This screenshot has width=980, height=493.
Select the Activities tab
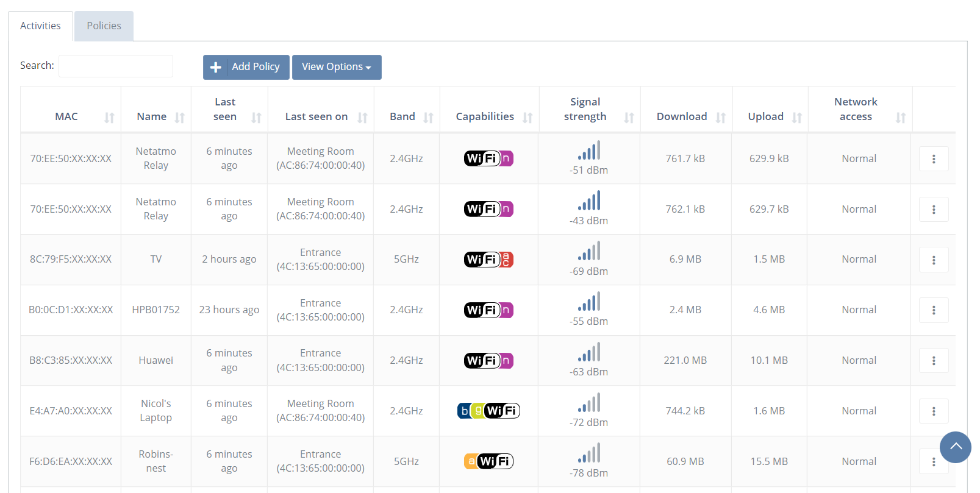(x=40, y=26)
